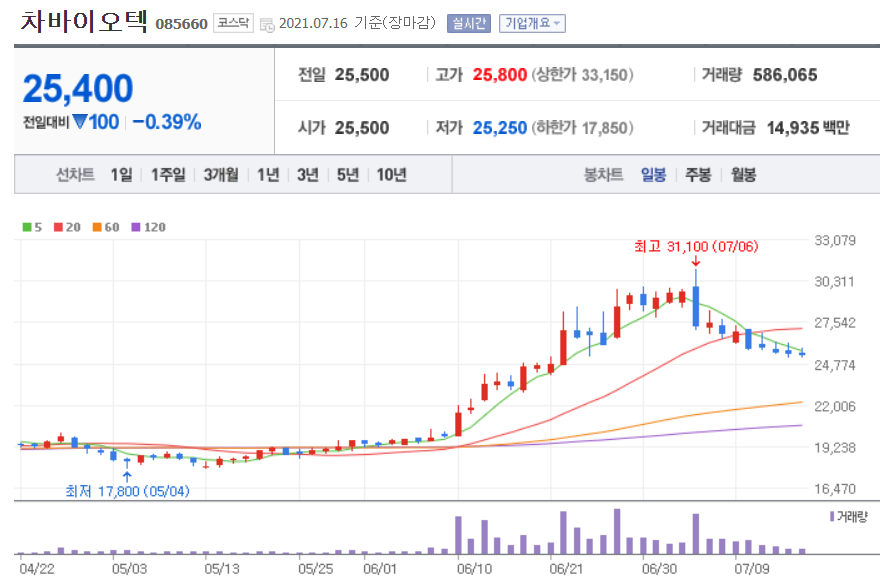
Task: Click the green 5-day moving average swatch
Action: (26, 227)
